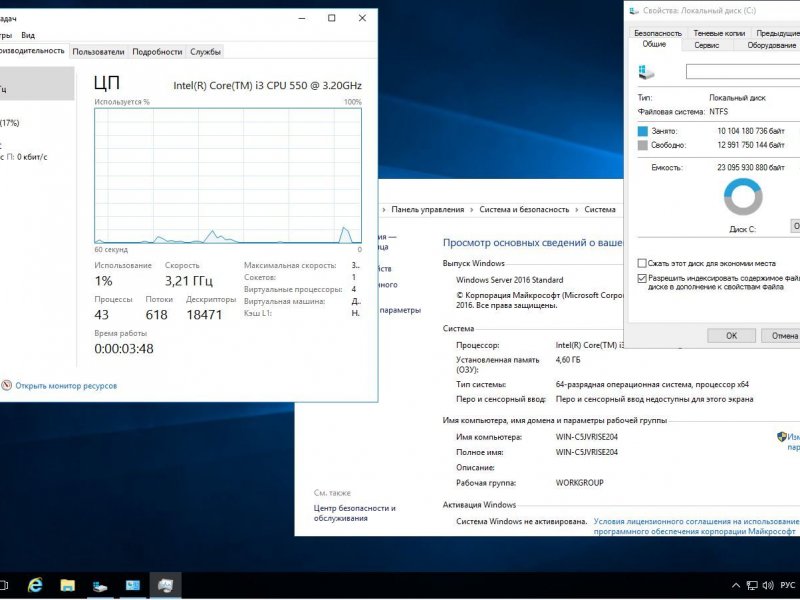
Task: Click the Task View taskbar button
Action: [x=3, y=585]
